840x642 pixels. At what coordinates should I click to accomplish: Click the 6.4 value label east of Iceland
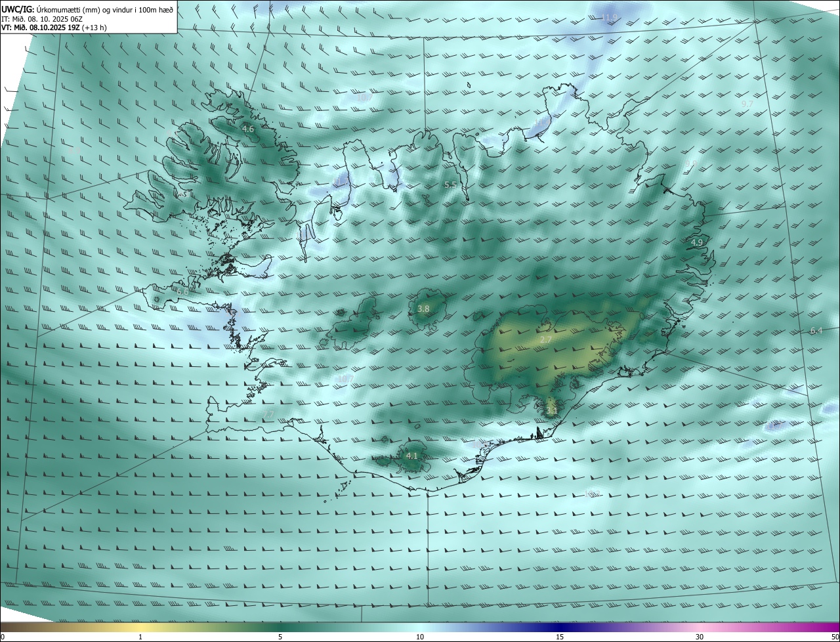(816, 331)
